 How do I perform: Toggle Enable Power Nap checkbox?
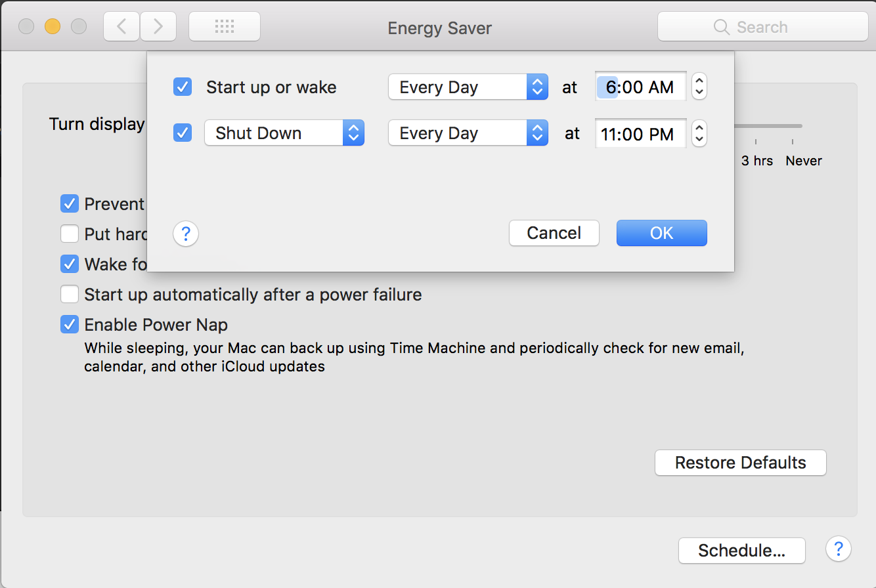70,325
